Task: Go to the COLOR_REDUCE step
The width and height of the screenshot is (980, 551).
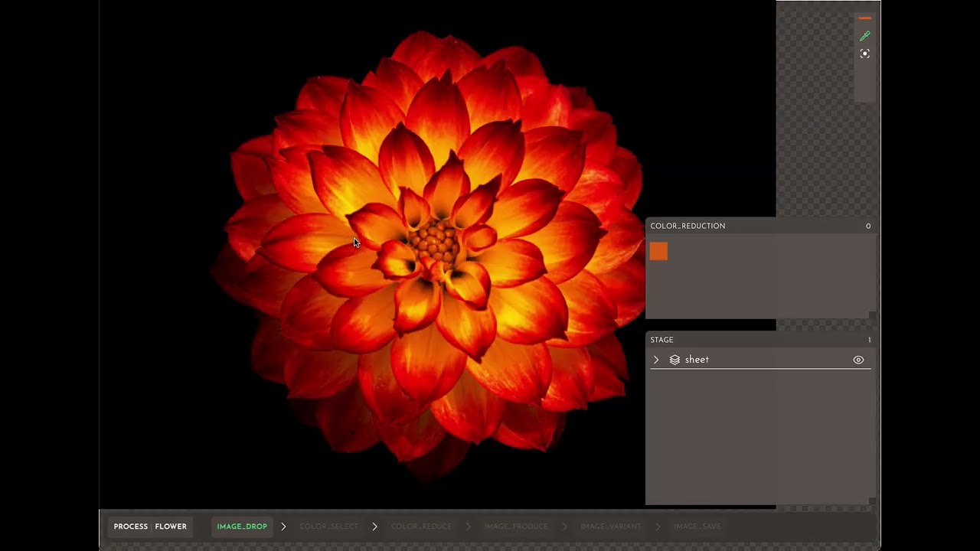Action: tap(421, 527)
